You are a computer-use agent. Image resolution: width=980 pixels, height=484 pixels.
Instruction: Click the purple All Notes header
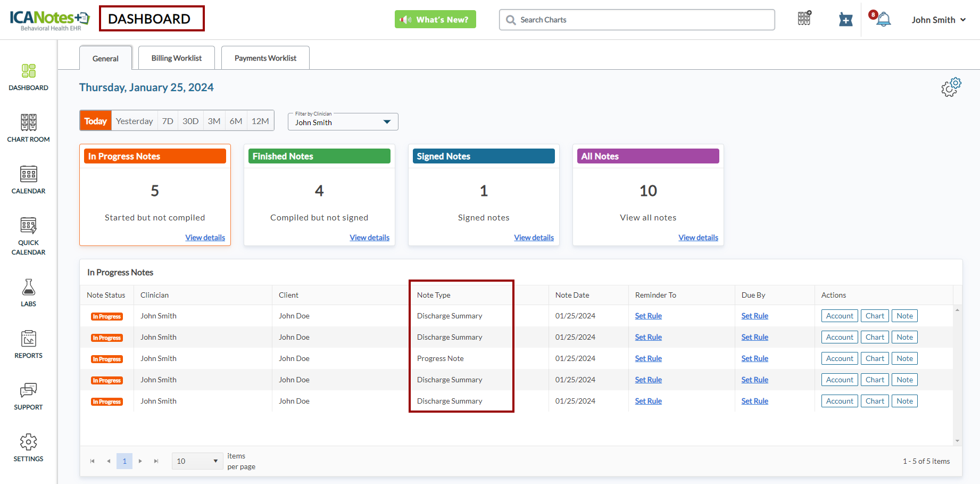(648, 156)
